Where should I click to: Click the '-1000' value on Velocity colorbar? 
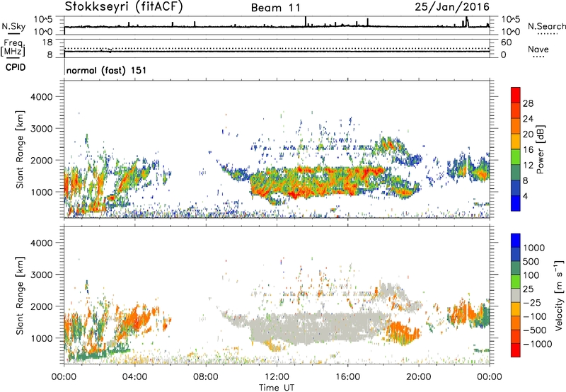[x=537, y=344]
